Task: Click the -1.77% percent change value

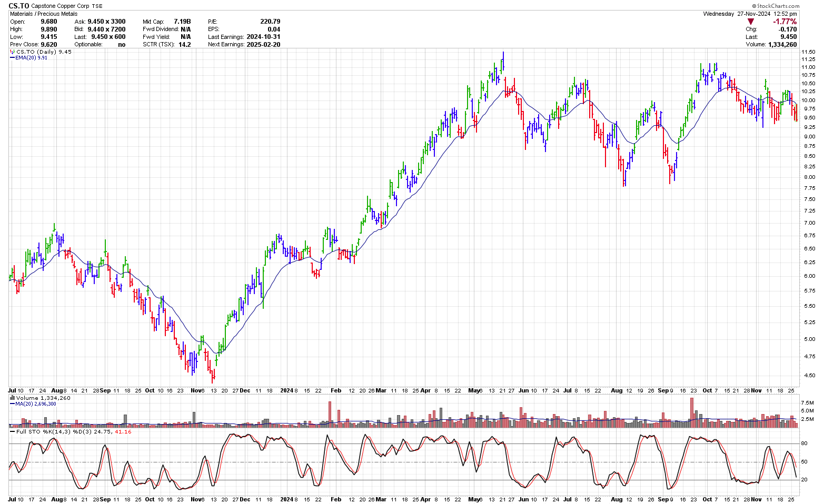Action: point(785,22)
